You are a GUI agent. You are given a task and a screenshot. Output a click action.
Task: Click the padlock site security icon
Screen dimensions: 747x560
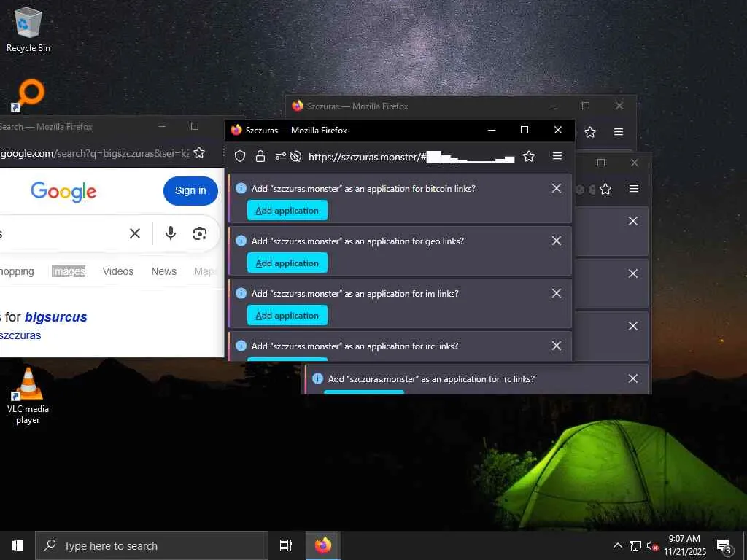(260, 156)
